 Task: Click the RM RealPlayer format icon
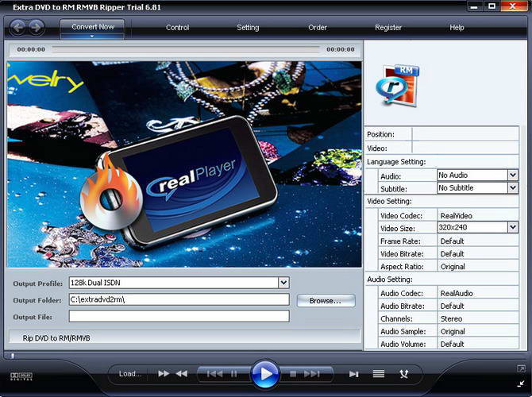(x=398, y=85)
